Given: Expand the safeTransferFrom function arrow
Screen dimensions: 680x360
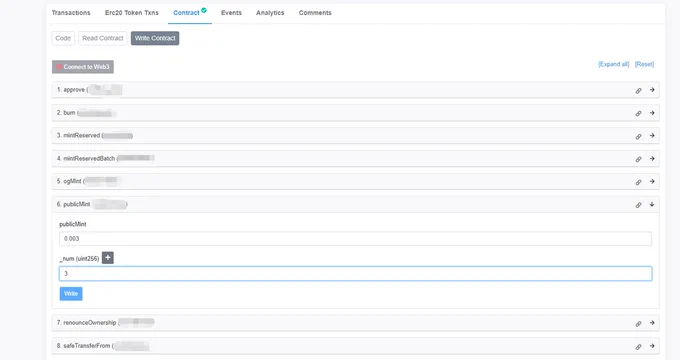Looking at the screenshot, I should point(652,346).
